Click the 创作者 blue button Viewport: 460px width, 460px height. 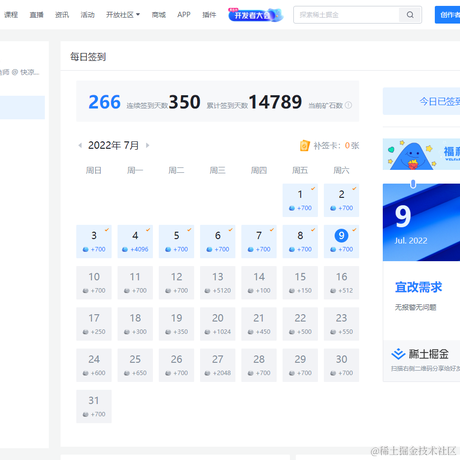(447, 15)
